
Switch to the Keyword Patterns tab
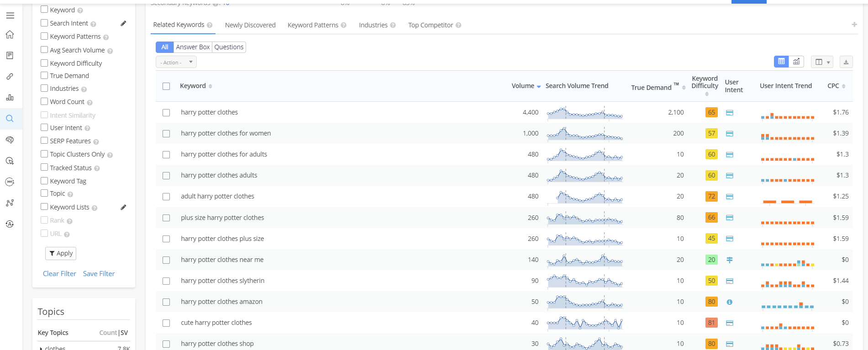pos(313,25)
